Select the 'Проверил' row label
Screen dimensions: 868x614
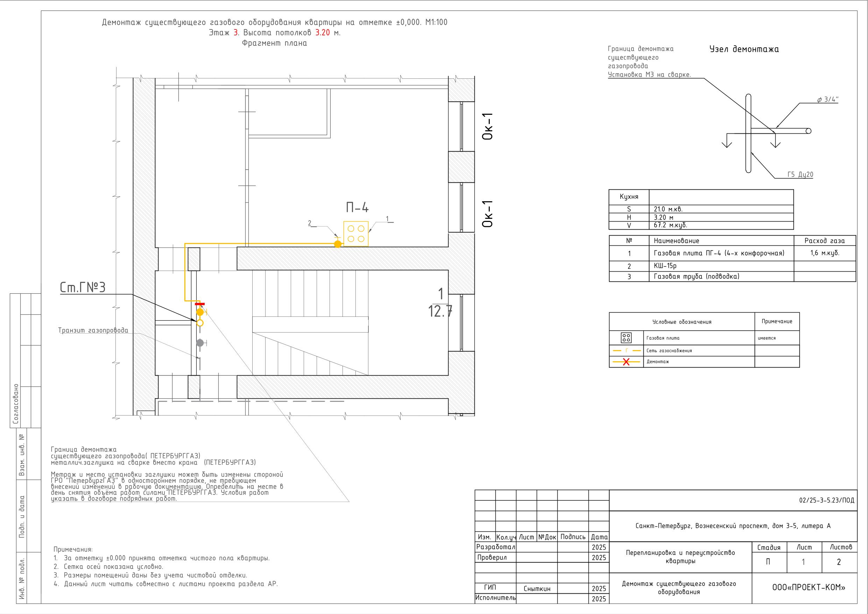click(x=492, y=557)
